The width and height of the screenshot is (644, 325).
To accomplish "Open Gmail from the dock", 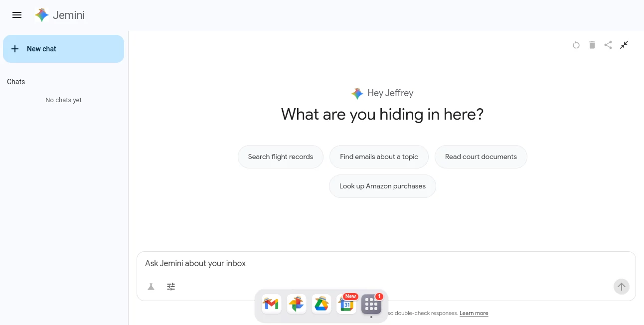I will 271,304.
